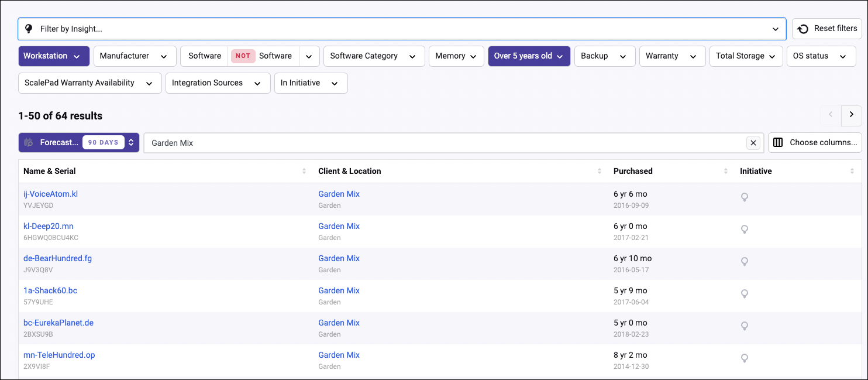Open the Over 5 years old dropdown
This screenshot has height=380, width=868.
pyautogui.click(x=529, y=56)
